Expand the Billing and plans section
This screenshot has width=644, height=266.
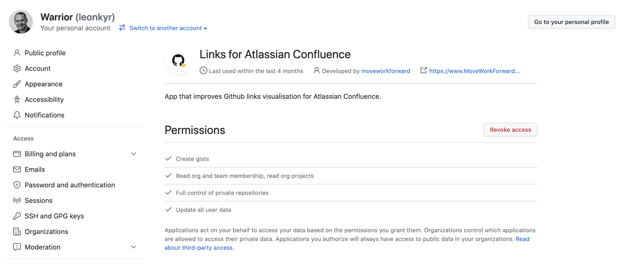pyautogui.click(x=134, y=154)
